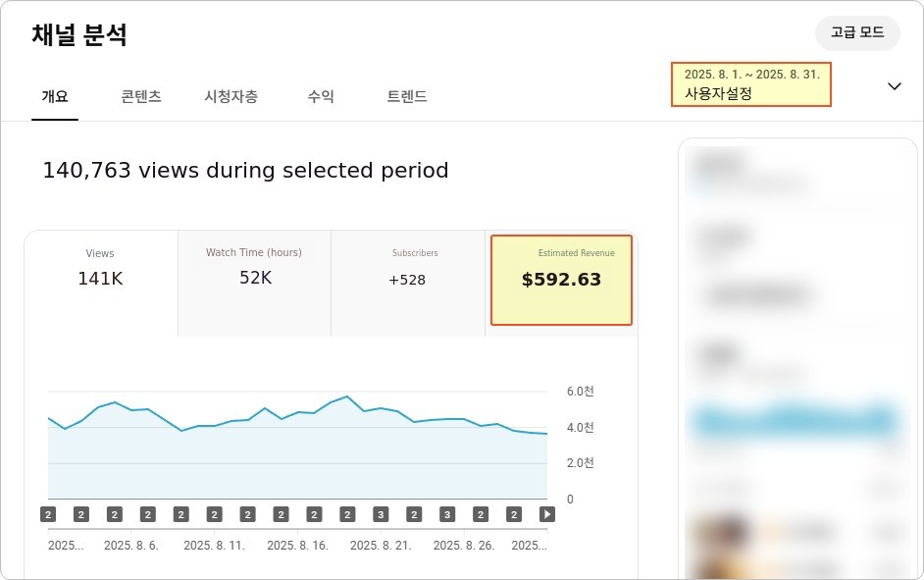Click the blurred video thumbnail in side panel
This screenshot has width=924, height=580.
pos(722,546)
